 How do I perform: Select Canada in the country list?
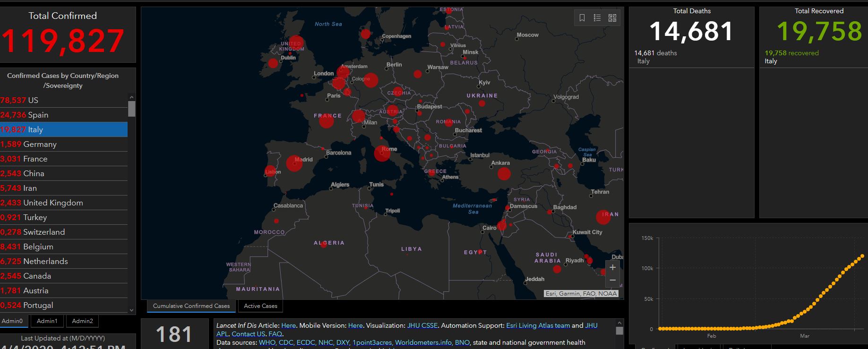64,276
